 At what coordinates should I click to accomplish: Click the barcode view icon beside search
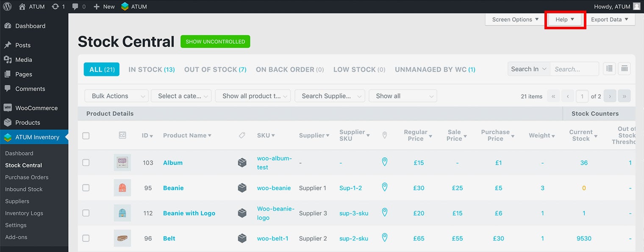click(x=624, y=69)
